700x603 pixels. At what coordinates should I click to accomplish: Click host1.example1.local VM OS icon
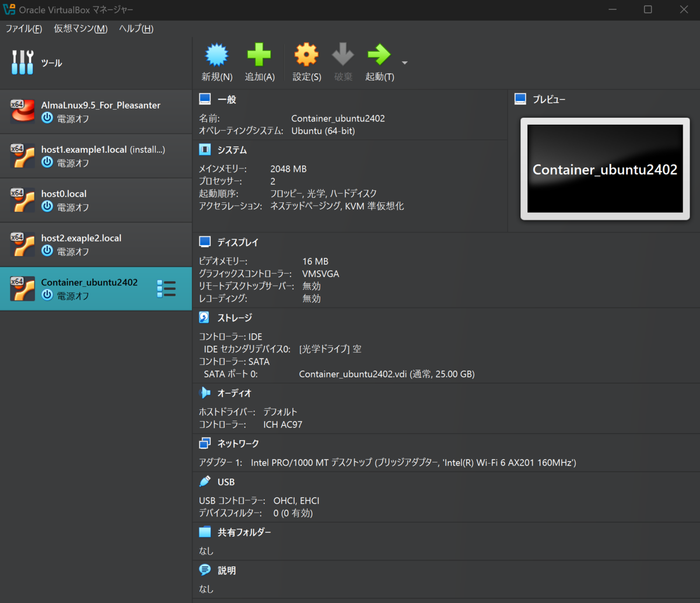[x=22, y=156]
